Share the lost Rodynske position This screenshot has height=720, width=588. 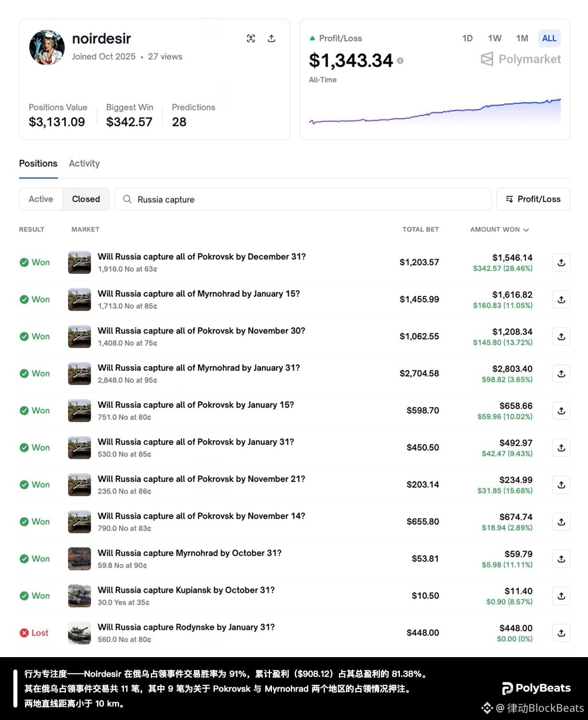click(561, 633)
